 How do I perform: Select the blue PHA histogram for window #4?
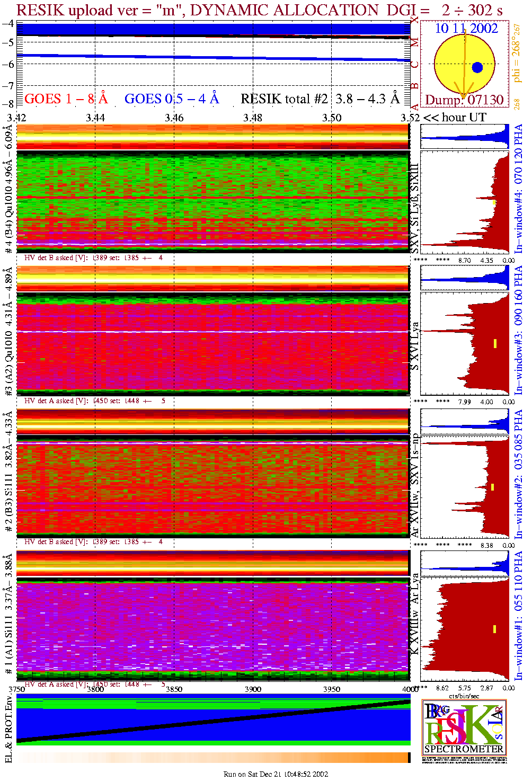[465, 137]
